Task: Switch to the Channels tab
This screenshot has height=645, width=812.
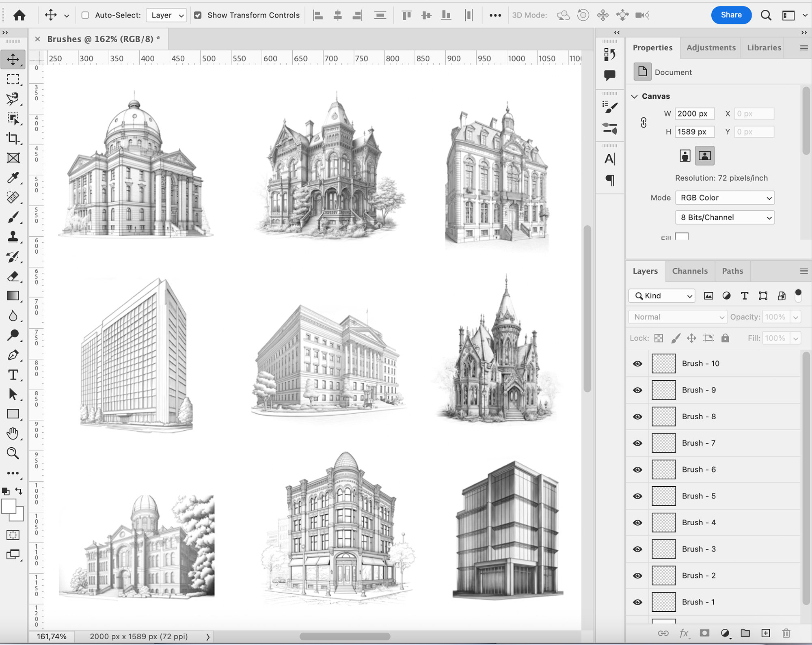Action: pyautogui.click(x=690, y=271)
